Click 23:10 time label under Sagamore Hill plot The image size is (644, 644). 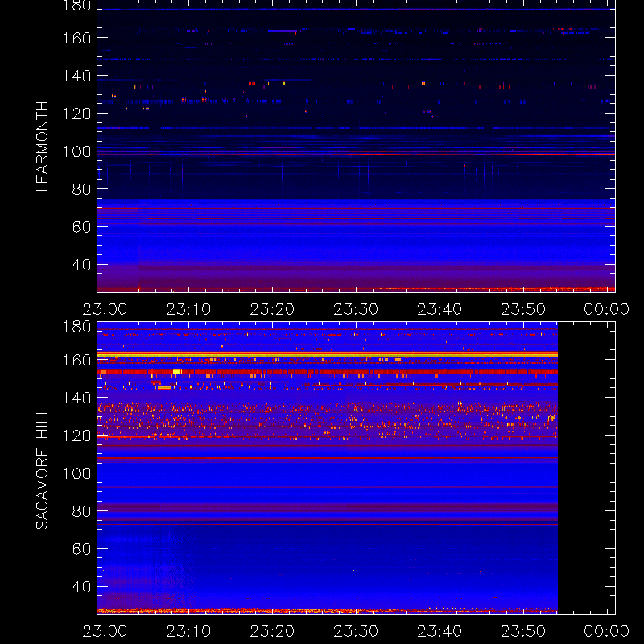[x=188, y=631]
